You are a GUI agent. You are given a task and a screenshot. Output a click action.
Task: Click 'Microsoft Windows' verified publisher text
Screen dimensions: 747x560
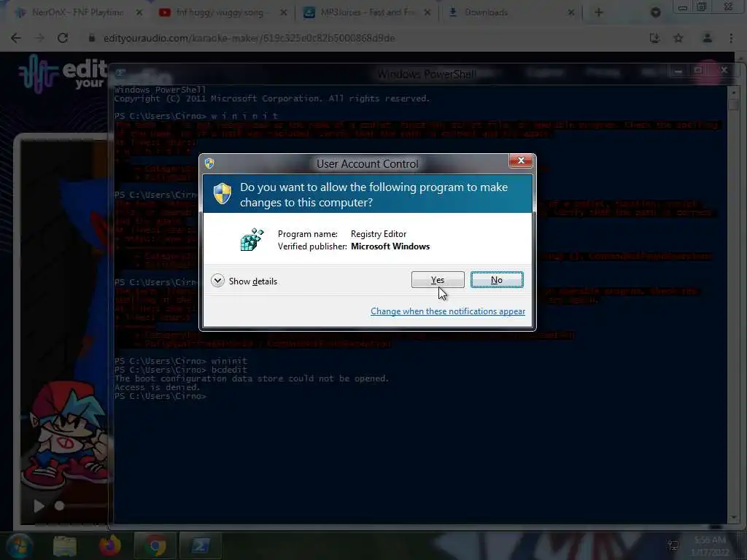tap(390, 246)
